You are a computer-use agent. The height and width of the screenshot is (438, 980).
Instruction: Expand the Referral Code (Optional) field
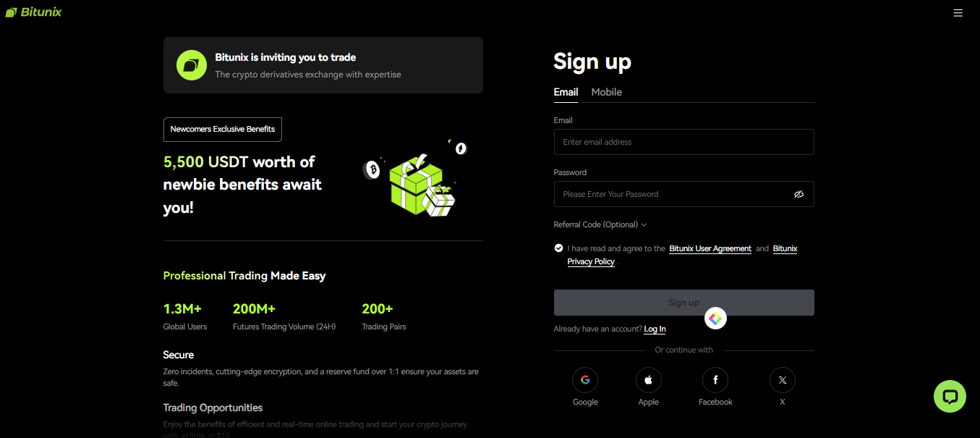pyautogui.click(x=600, y=224)
